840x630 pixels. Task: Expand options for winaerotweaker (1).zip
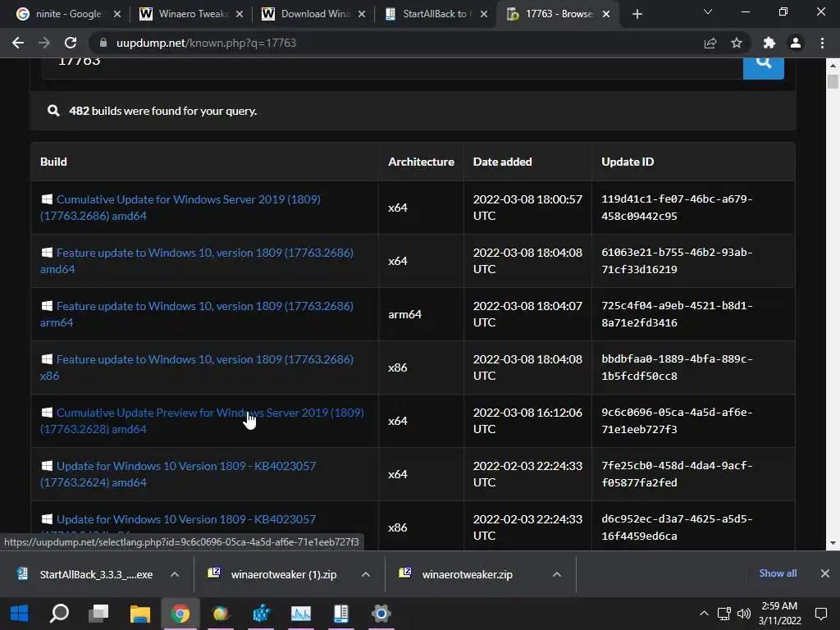click(x=366, y=574)
